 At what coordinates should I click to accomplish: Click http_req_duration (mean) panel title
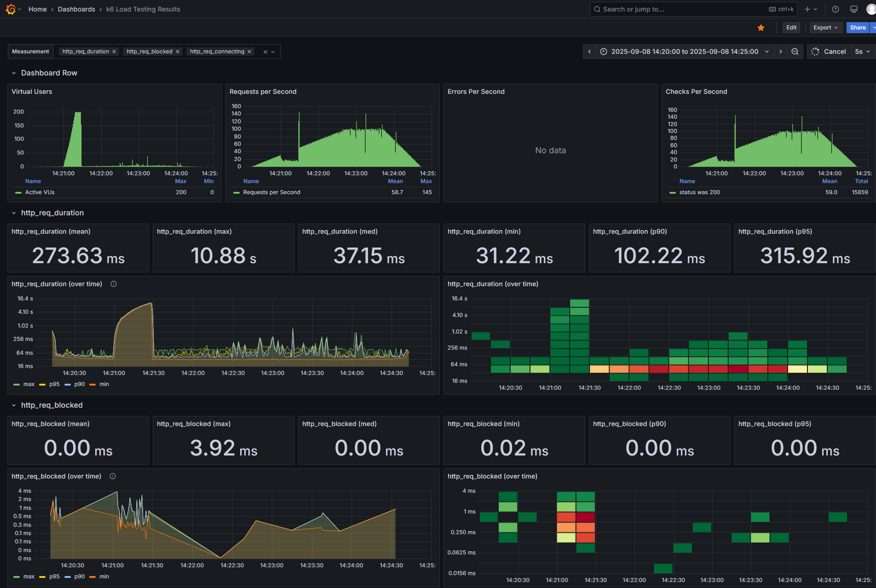pos(51,231)
